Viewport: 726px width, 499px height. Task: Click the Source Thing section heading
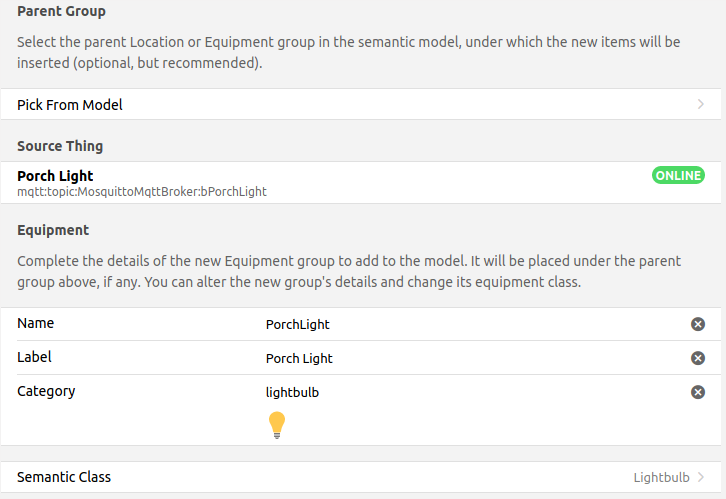click(60, 146)
